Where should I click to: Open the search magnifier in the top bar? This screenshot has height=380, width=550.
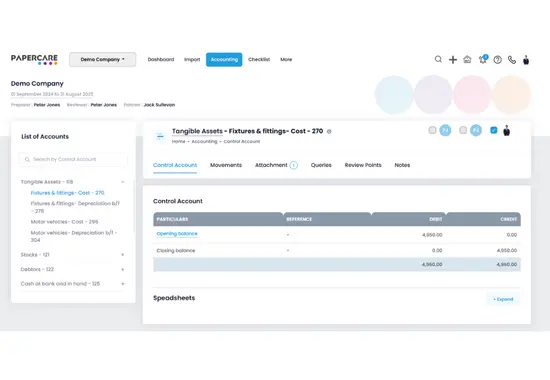438,59
